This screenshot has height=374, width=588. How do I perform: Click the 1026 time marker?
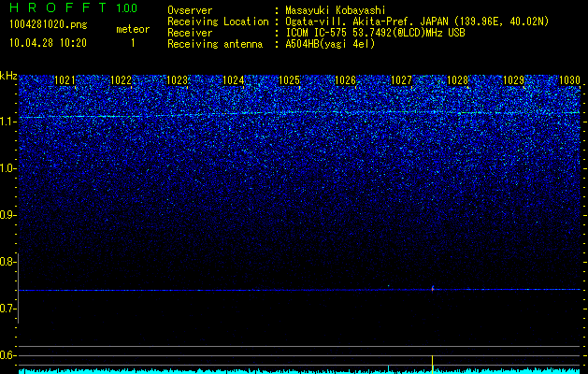pos(345,80)
